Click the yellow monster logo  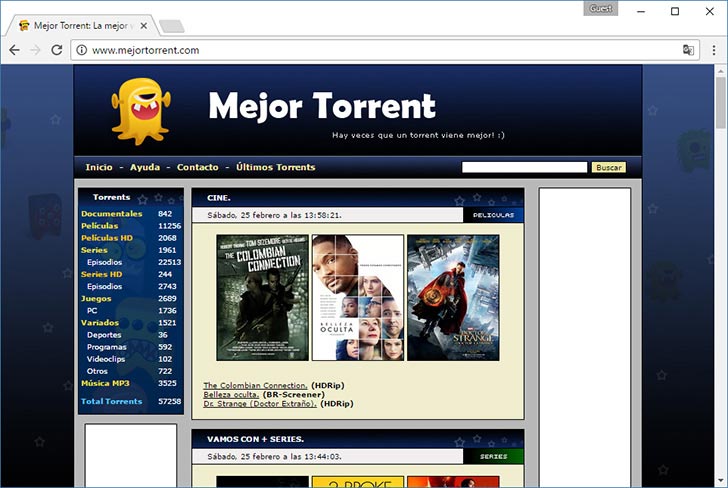pyautogui.click(x=141, y=111)
